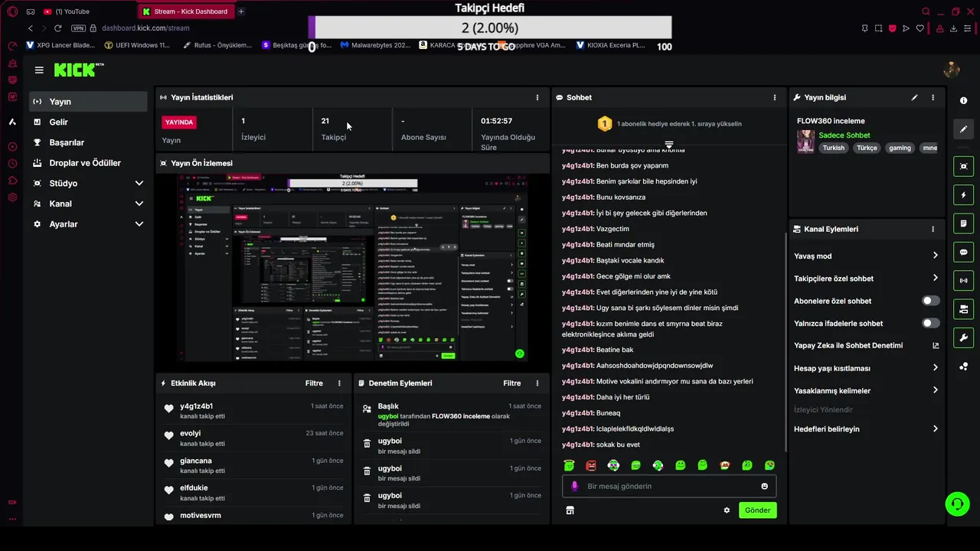Open the Malwarebytes bookmark
980x551 pixels.
point(376,45)
